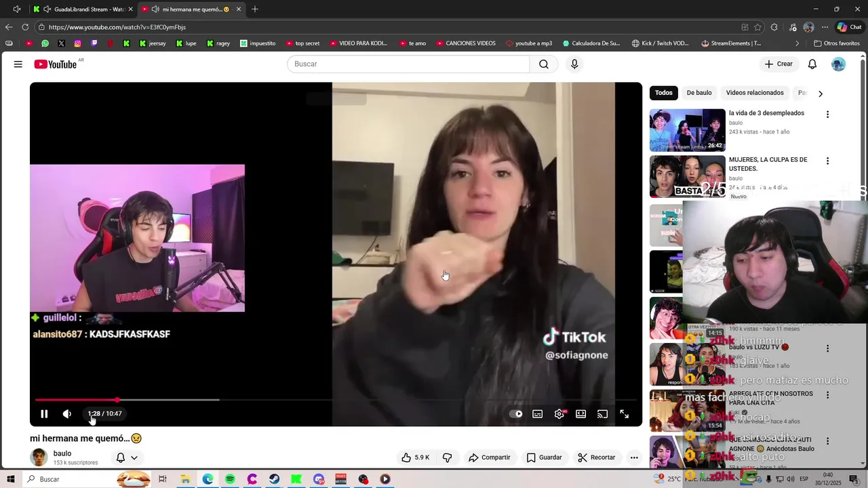
Task: Seek using the video progress bar
Action: (336, 400)
